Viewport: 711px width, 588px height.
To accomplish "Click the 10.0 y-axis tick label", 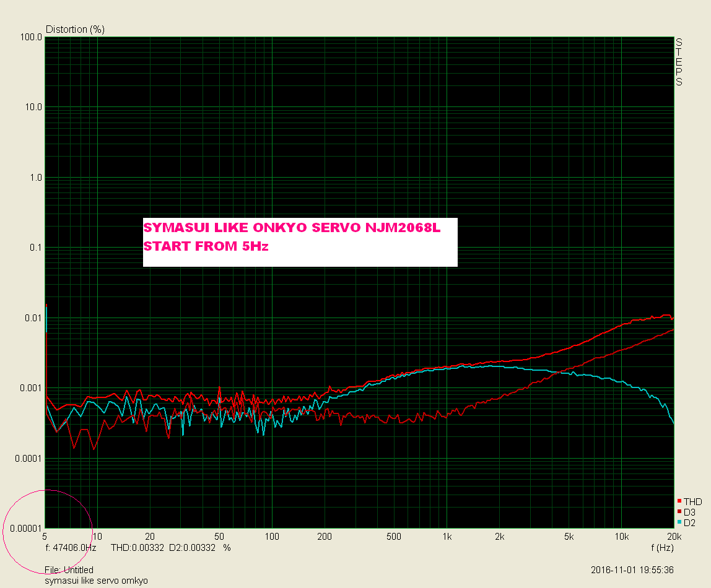I will pos(33,107).
